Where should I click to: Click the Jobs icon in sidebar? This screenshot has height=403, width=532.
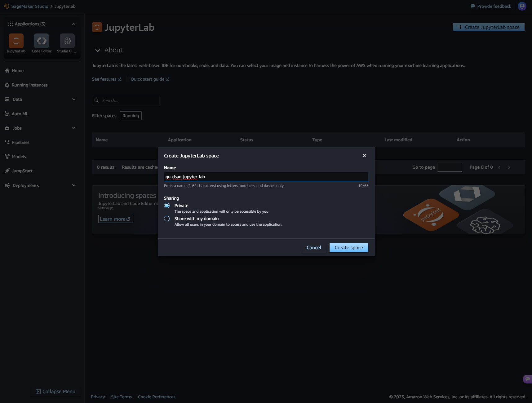click(x=7, y=128)
